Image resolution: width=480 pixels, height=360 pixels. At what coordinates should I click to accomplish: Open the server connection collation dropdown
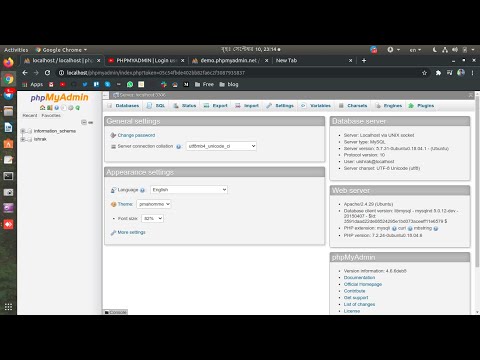pos(221,146)
